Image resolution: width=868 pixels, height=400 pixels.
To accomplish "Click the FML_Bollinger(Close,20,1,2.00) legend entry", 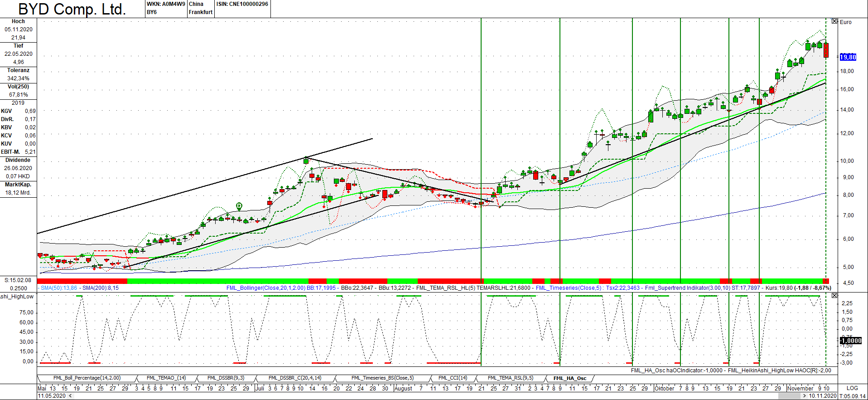I will 266,288.
